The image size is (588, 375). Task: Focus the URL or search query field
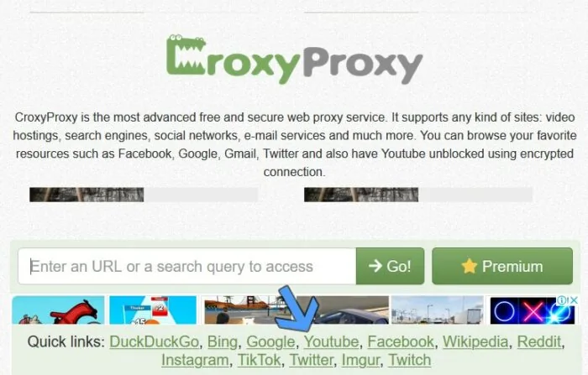[187, 266]
